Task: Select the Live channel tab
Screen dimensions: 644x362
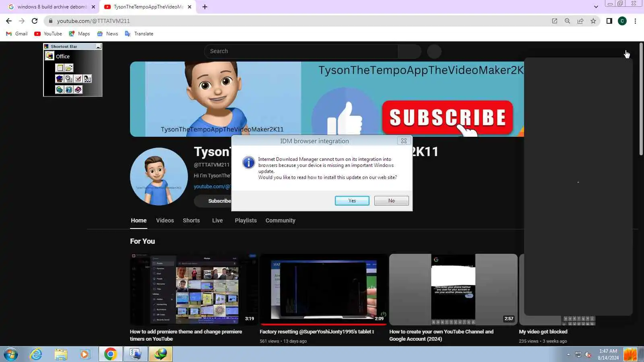Action: click(217, 220)
